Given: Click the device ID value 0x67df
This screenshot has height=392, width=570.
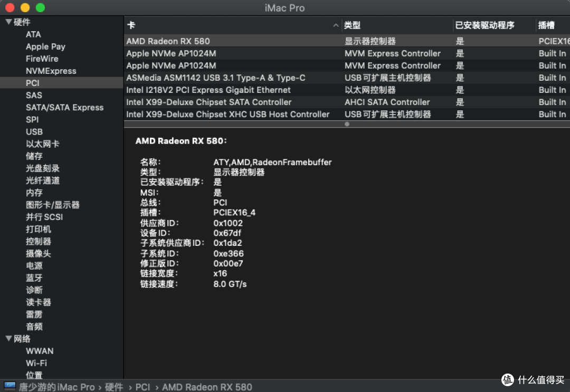Looking at the screenshot, I should pos(227,233).
